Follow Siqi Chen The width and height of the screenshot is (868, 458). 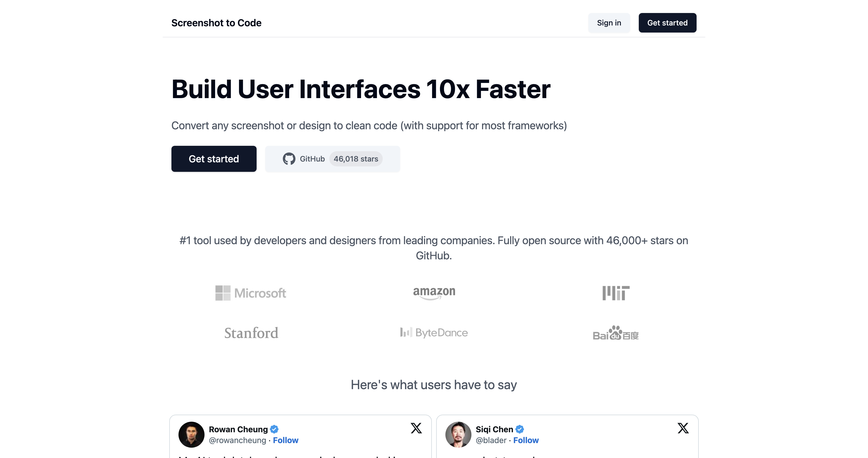[526, 440]
